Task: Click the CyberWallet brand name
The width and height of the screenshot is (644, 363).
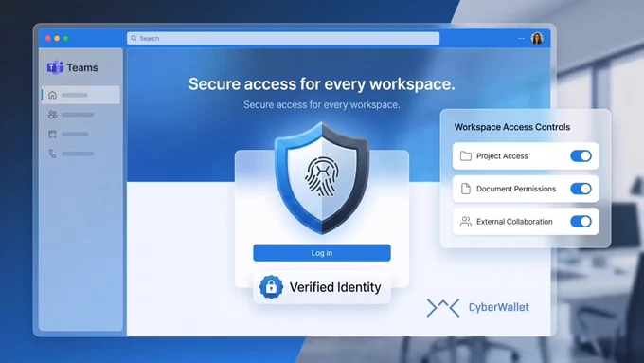Action: (x=499, y=307)
